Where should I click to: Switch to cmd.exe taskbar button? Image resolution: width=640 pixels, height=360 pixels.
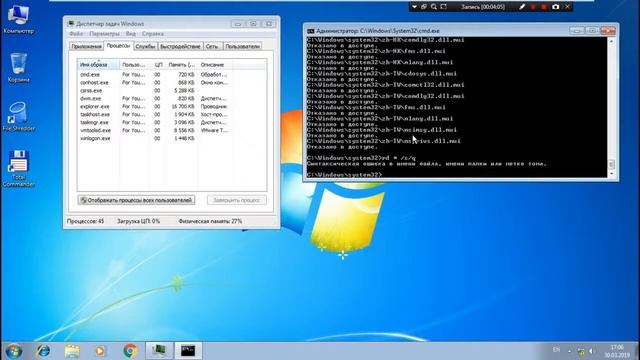point(188,351)
